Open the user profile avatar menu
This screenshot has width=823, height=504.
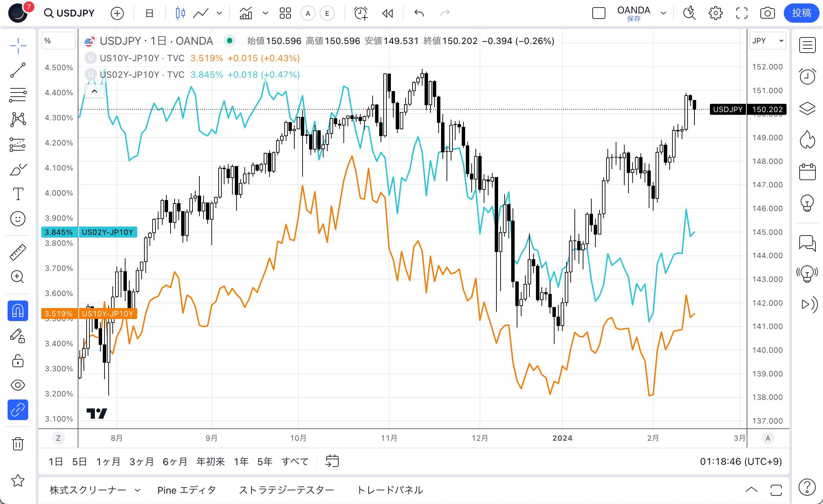[x=18, y=13]
